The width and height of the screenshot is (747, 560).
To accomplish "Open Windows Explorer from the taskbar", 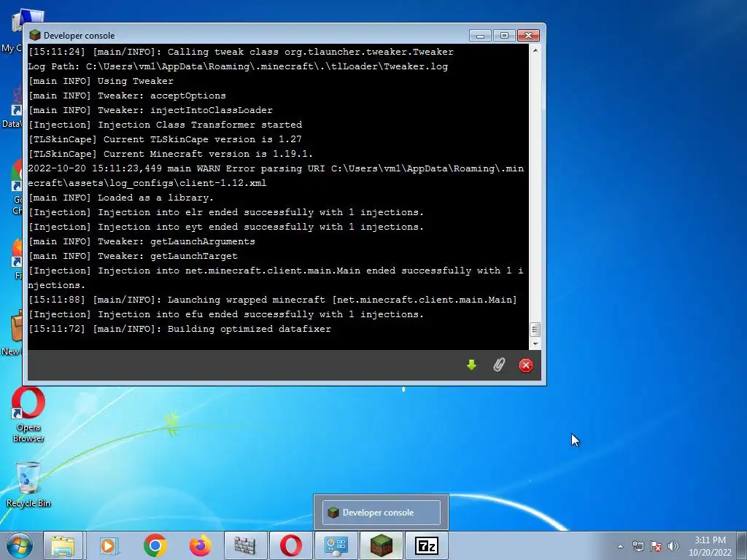I will (63, 545).
